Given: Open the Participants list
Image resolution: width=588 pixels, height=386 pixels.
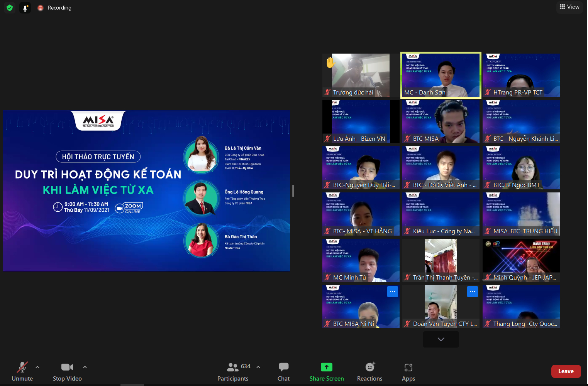Looking at the screenshot, I should pyautogui.click(x=233, y=372).
